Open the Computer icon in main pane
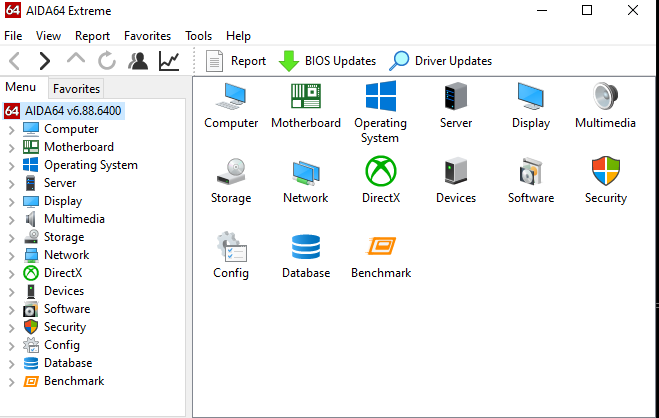The height and width of the screenshot is (418, 659). pos(231,97)
